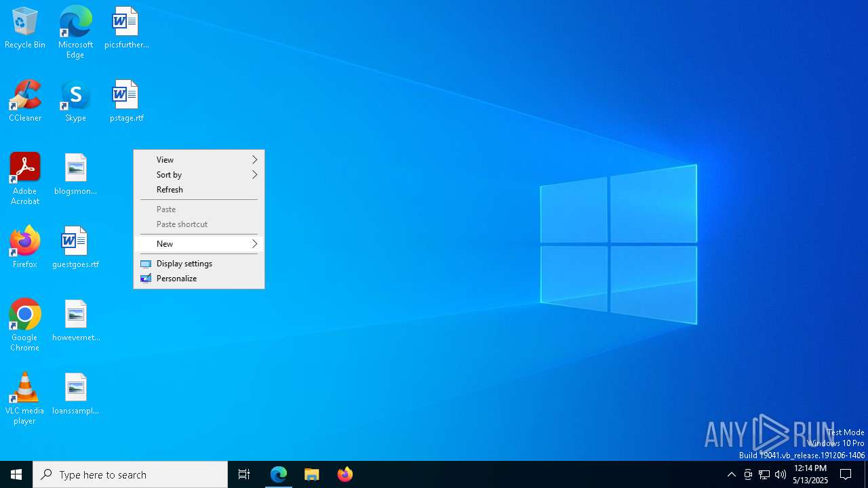Open File Explorer from the taskbar

click(x=312, y=474)
